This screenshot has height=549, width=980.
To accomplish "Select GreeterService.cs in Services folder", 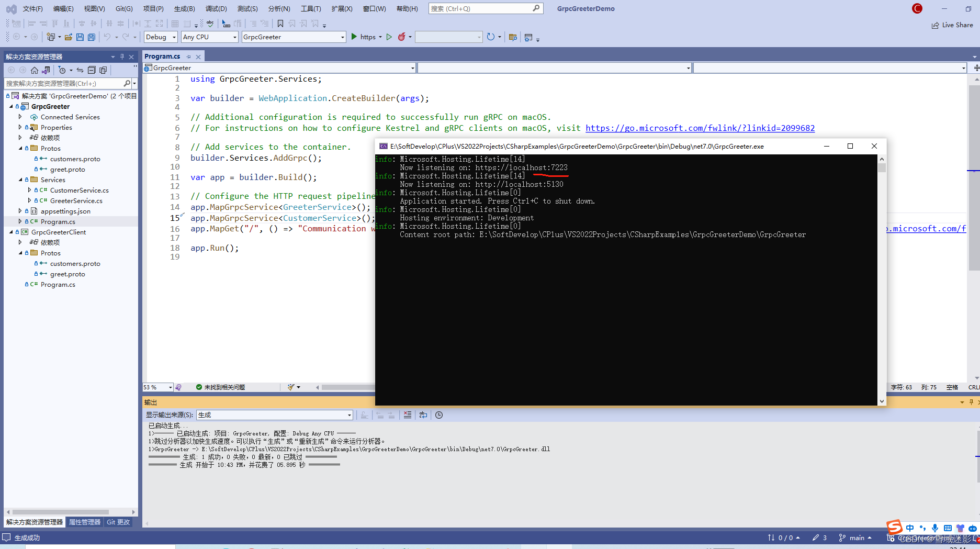I will pyautogui.click(x=76, y=201).
